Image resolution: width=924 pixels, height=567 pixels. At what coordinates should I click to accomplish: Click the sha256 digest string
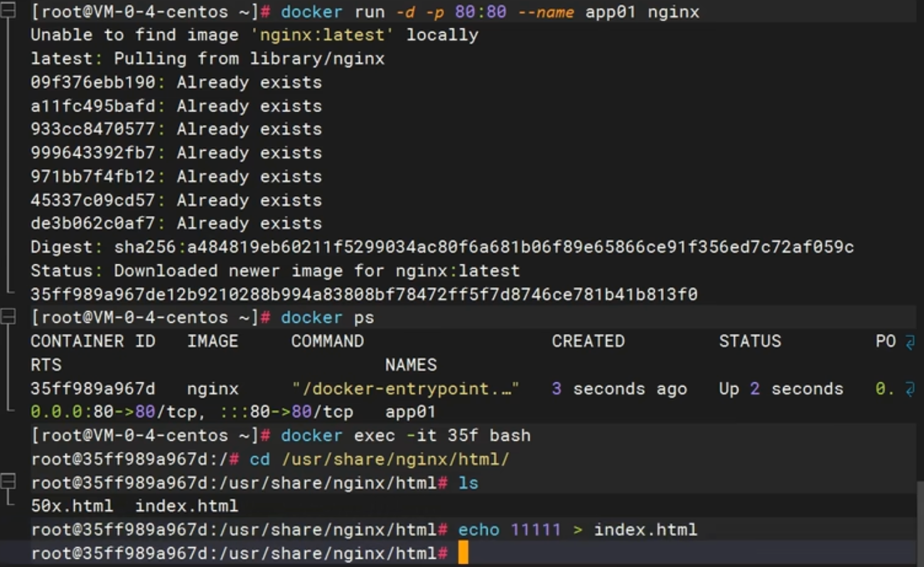(x=484, y=247)
